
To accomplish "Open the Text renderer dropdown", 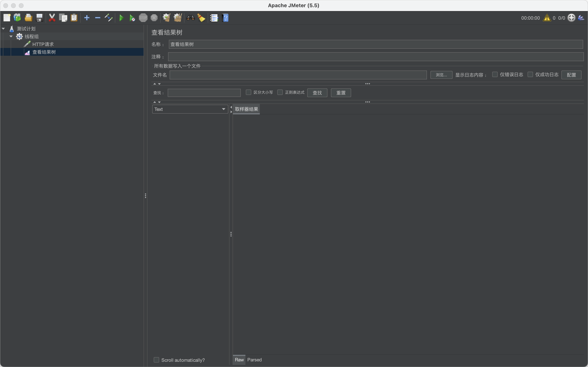I will tap(190, 109).
